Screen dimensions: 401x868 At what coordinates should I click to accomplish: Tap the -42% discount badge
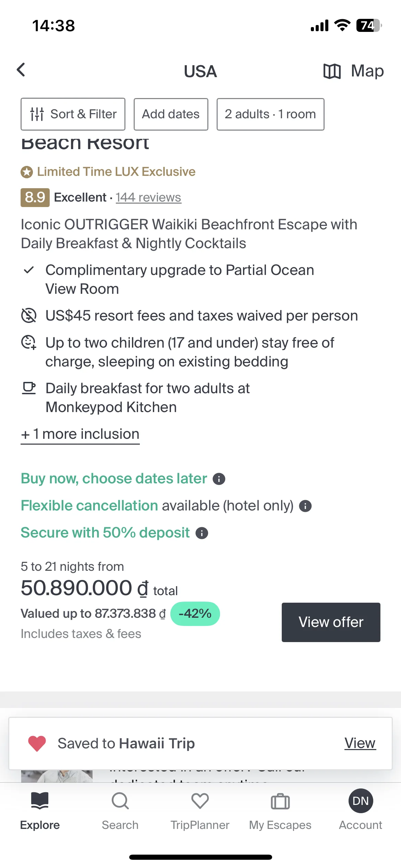[x=195, y=614]
